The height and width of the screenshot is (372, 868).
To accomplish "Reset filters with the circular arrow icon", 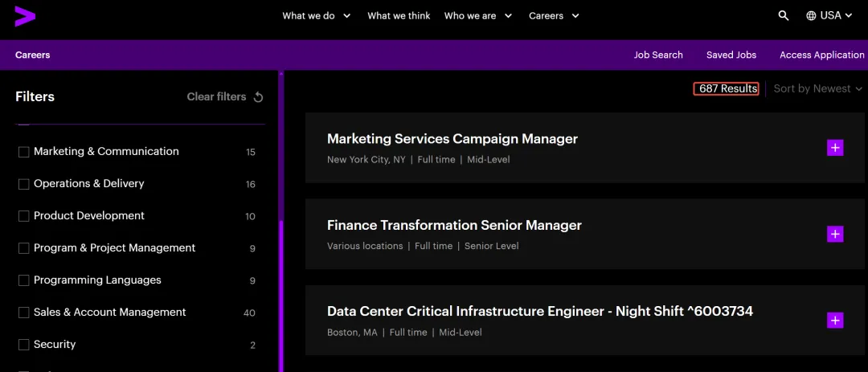I will [258, 97].
